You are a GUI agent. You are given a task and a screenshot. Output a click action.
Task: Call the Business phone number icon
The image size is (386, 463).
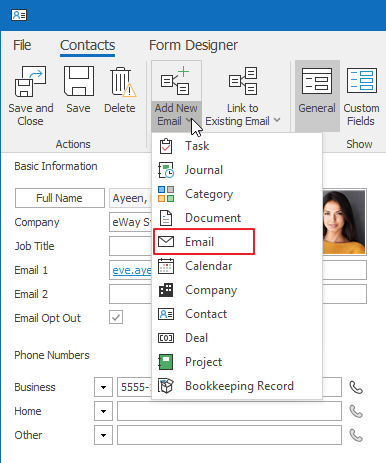tap(356, 387)
